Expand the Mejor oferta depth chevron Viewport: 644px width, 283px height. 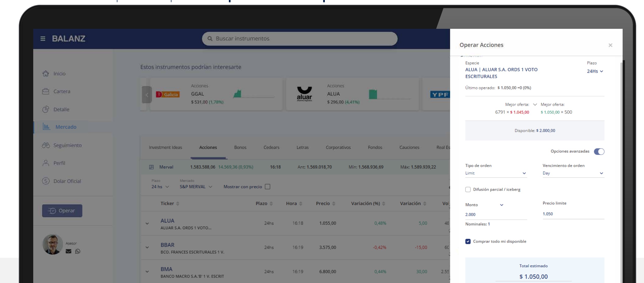click(x=535, y=104)
